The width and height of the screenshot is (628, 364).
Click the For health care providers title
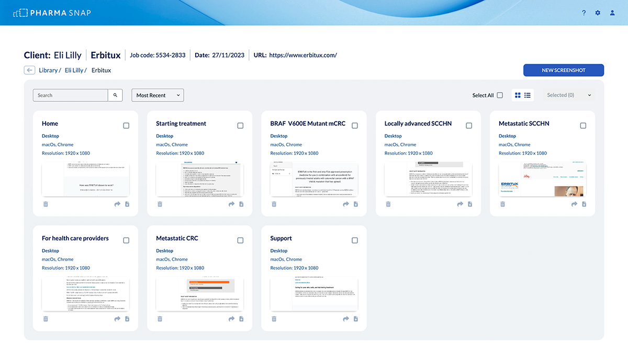point(75,238)
